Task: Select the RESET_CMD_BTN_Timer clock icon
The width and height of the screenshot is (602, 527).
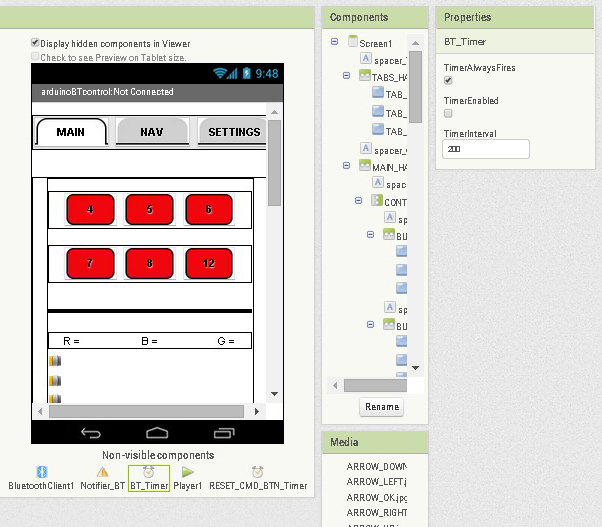Action: [257, 472]
